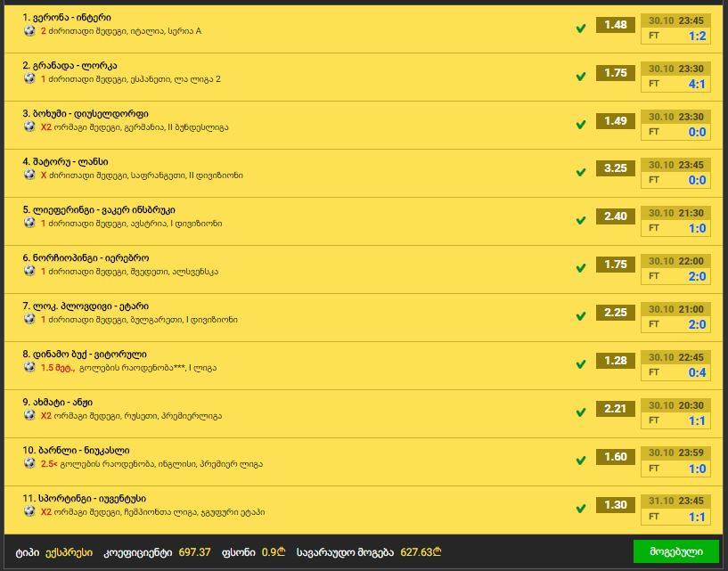Open match title სპორტინგი - იუვენტუსი

click(x=85, y=499)
